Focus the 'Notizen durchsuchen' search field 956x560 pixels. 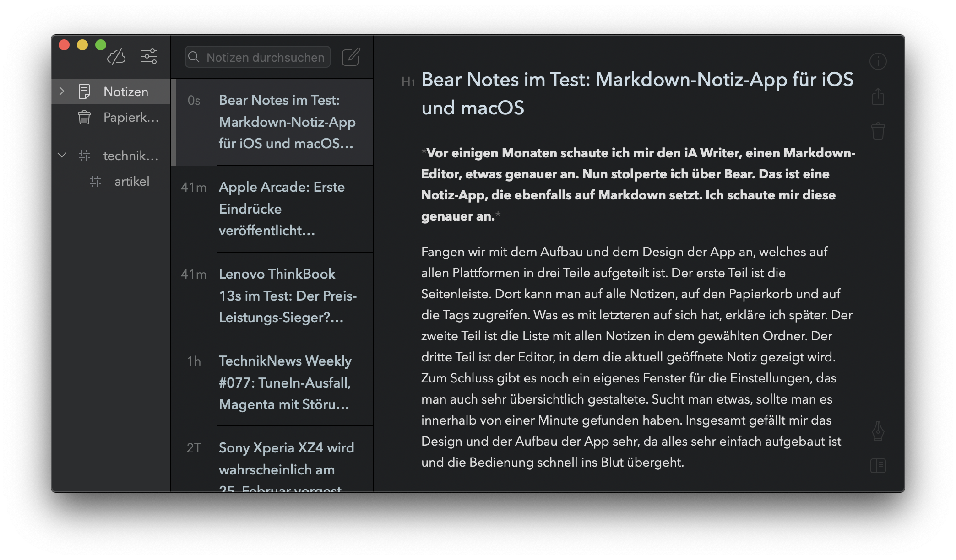pyautogui.click(x=258, y=57)
